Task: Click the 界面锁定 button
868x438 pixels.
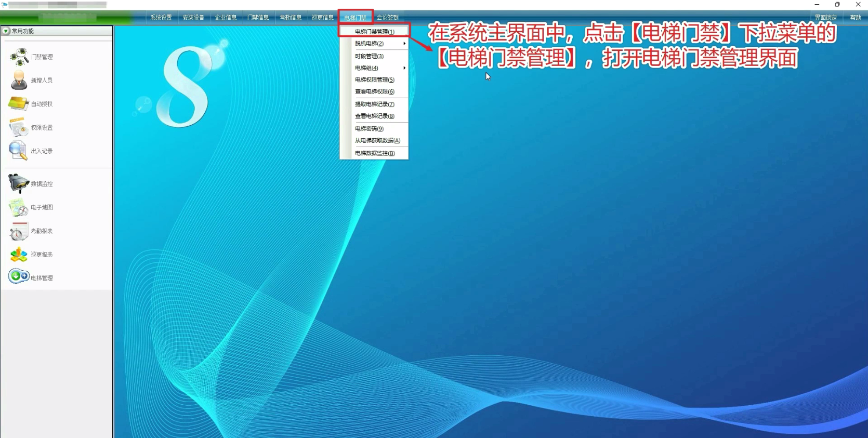Action: 825,18
